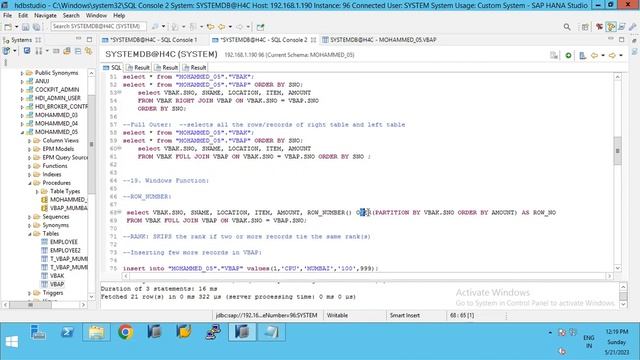640x360 pixels.
Task: Collapse the MOHAMMED_05 schema node
Action: tap(22, 132)
